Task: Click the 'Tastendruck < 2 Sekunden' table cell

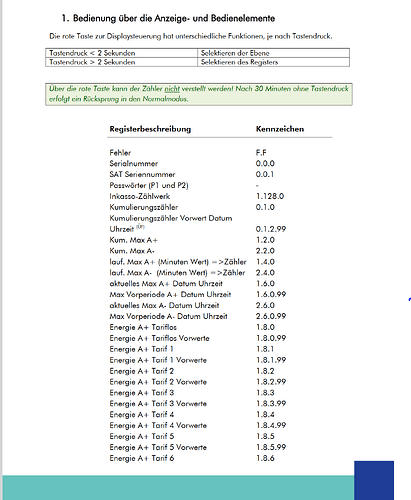Action: point(121,53)
